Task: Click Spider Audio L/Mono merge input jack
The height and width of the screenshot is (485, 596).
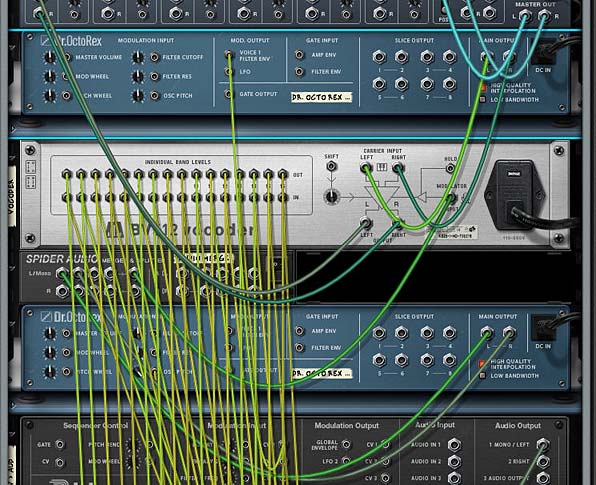Action: pos(62,273)
